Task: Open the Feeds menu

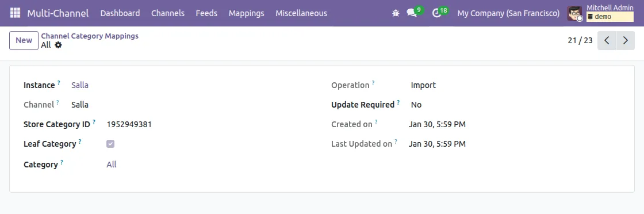Action: (x=206, y=13)
